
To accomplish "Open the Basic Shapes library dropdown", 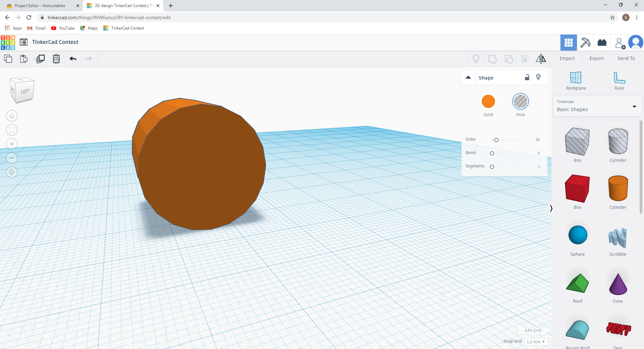I will (x=597, y=106).
